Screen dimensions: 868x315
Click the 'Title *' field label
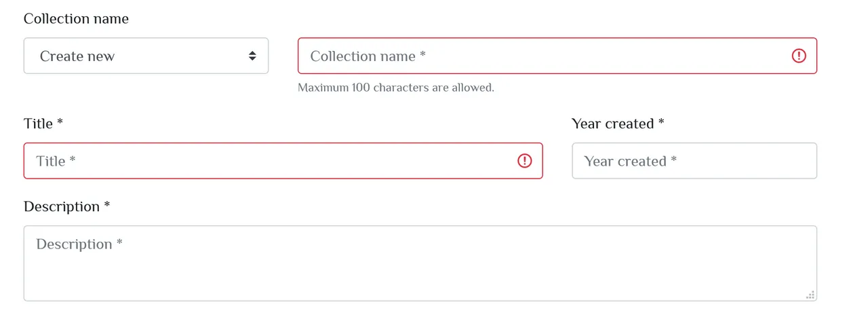(x=43, y=124)
